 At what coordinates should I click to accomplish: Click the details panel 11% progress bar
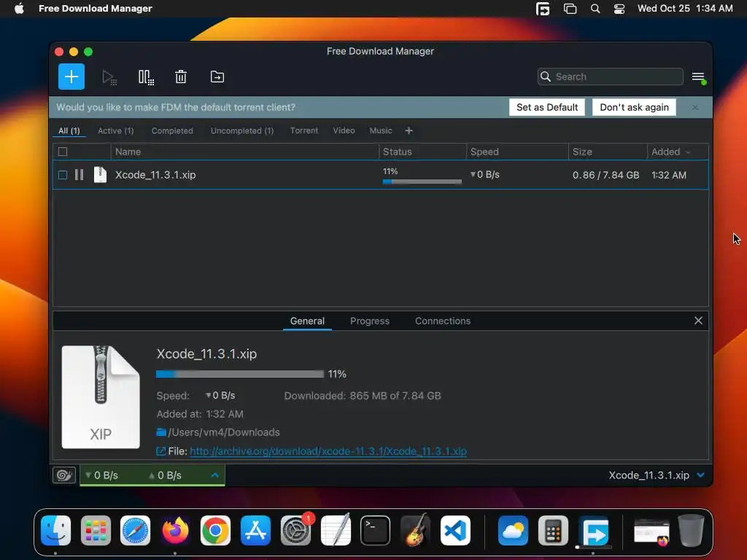[239, 374]
